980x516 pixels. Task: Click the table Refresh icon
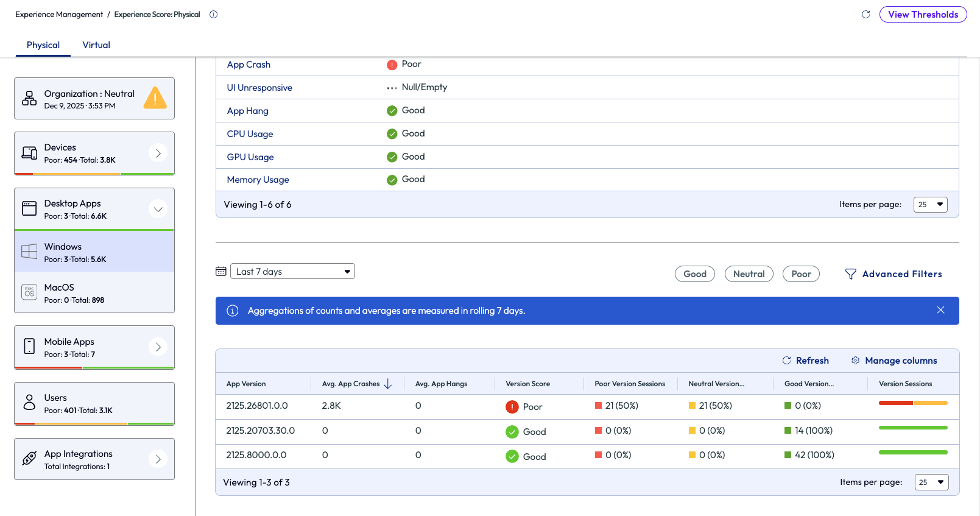787,361
